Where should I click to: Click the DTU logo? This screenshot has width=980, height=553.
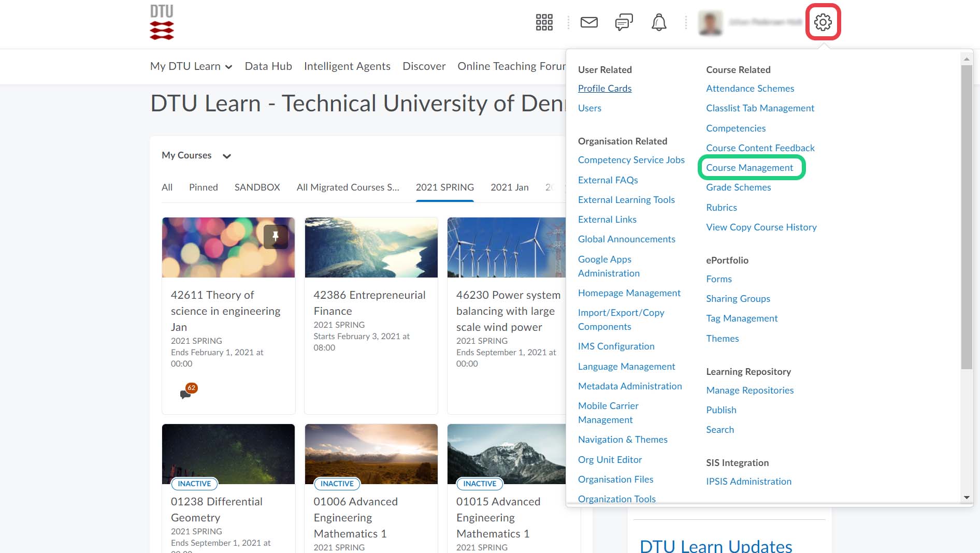coord(162,22)
